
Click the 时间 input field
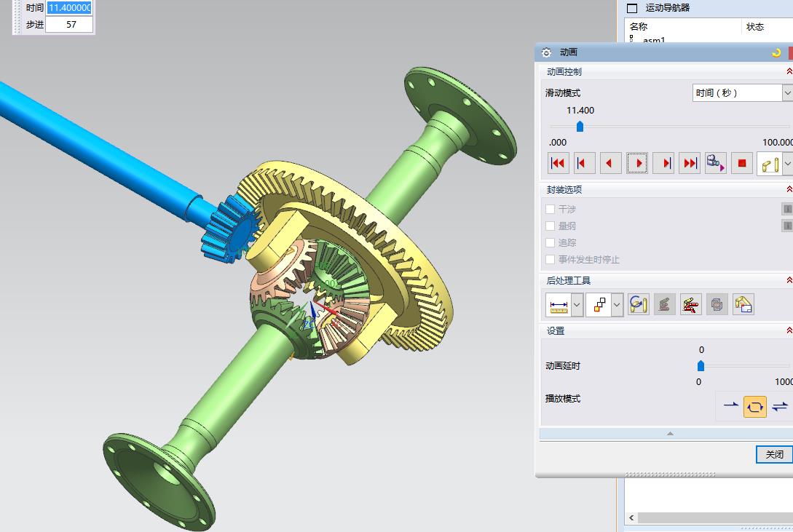pyautogui.click(x=69, y=7)
